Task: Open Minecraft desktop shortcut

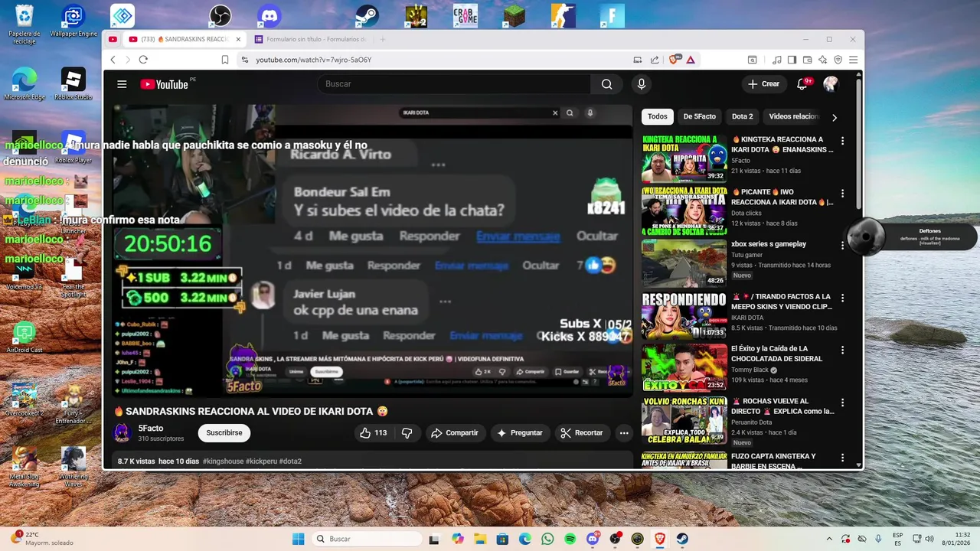Action: (x=514, y=15)
